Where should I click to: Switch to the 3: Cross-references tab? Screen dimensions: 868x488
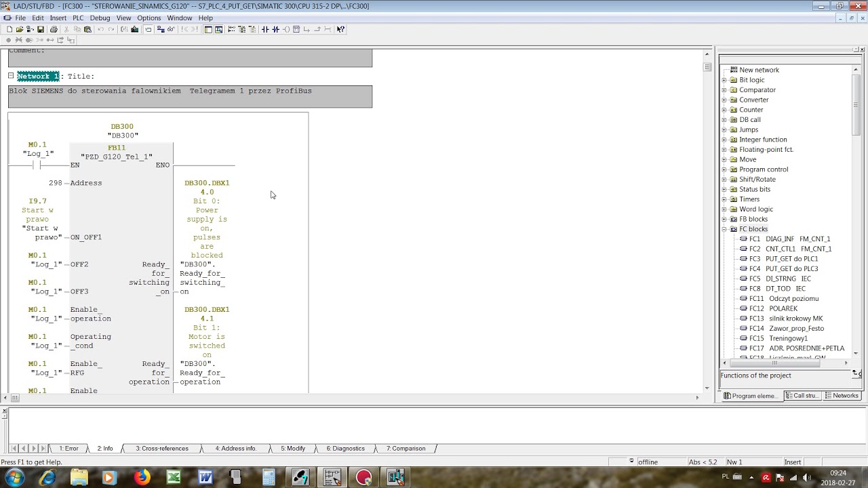162,449
